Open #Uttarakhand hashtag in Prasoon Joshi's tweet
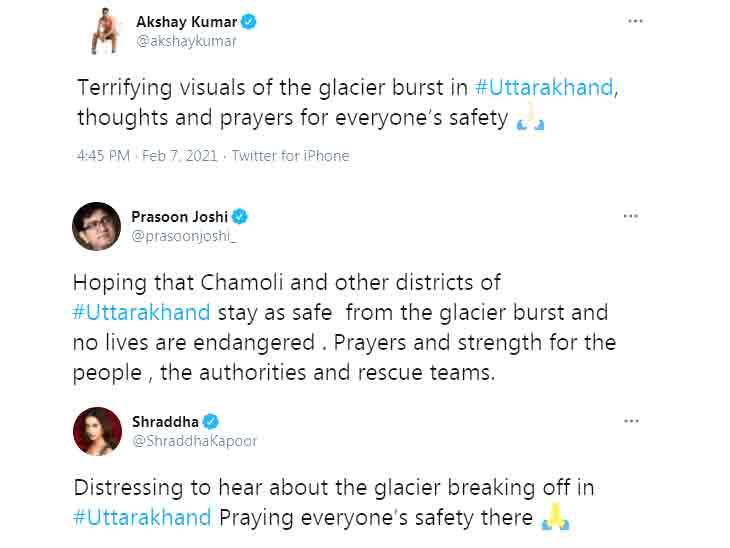730x548 pixels. click(142, 311)
